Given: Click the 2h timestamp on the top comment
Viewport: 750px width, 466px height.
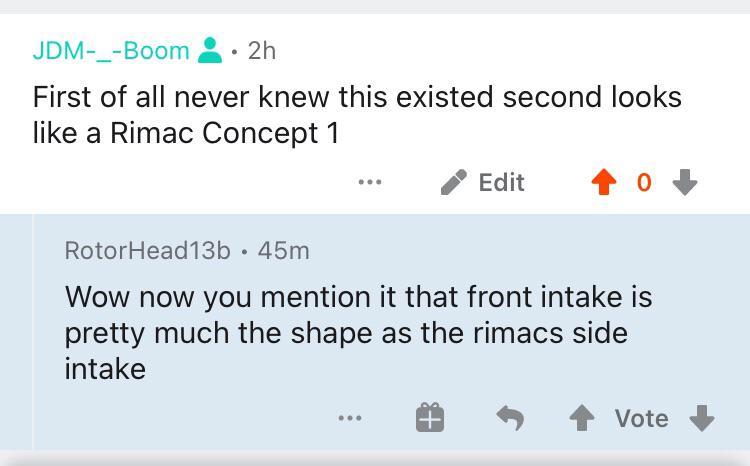Looking at the screenshot, I should (x=261, y=50).
